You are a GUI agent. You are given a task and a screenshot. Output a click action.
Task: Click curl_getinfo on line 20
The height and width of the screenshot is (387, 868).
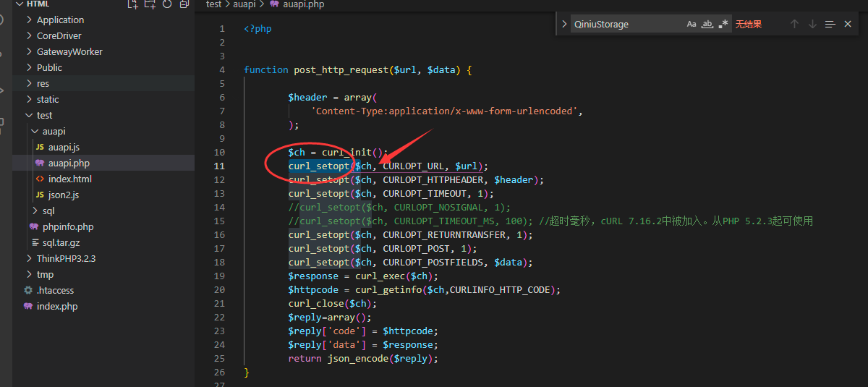click(x=388, y=290)
